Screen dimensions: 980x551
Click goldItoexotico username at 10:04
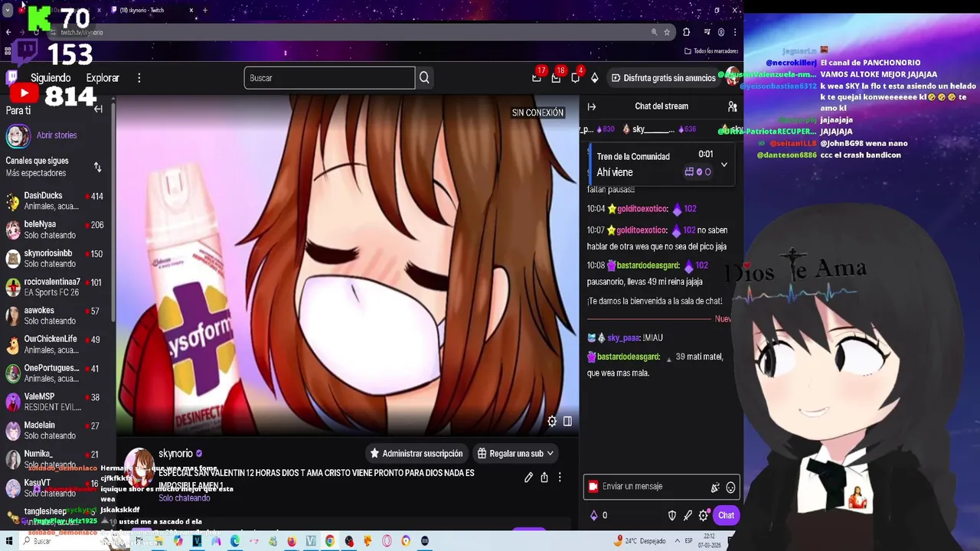[642, 209]
